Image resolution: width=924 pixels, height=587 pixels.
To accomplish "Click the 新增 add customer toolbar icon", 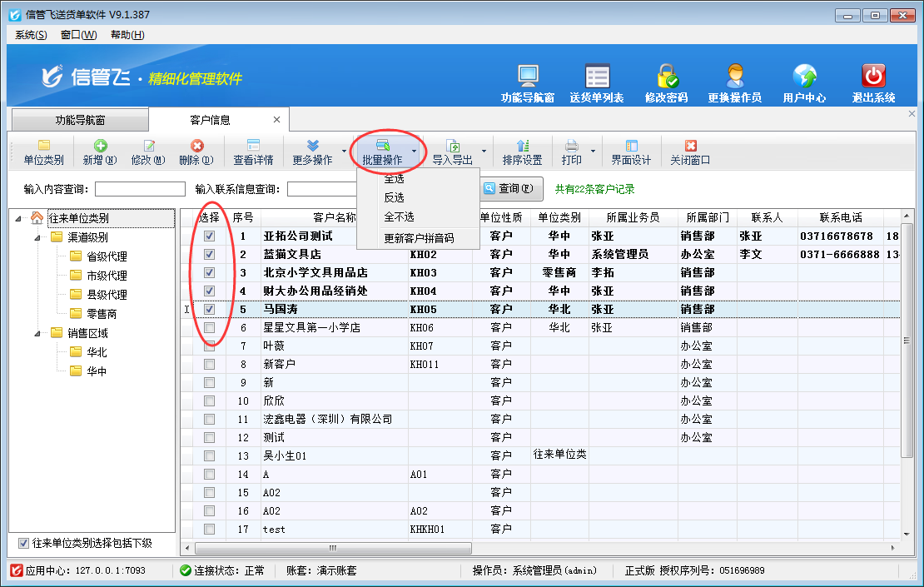I will [100, 147].
